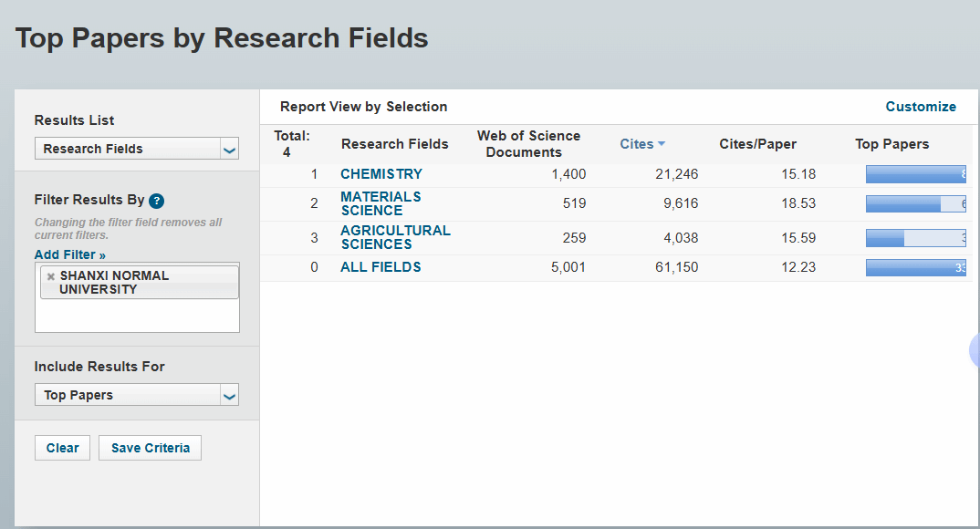The width and height of the screenshot is (980, 529).
Task: Click the Filter Results help question-mark icon
Action: tap(157, 201)
